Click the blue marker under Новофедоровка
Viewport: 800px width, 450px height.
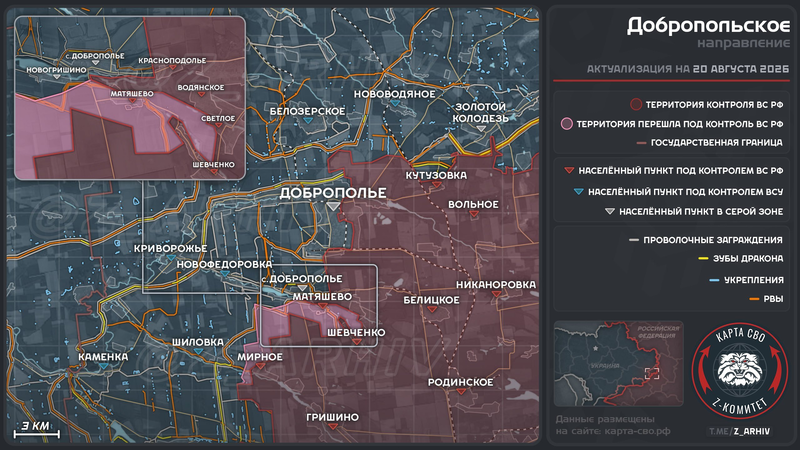pos(224,274)
